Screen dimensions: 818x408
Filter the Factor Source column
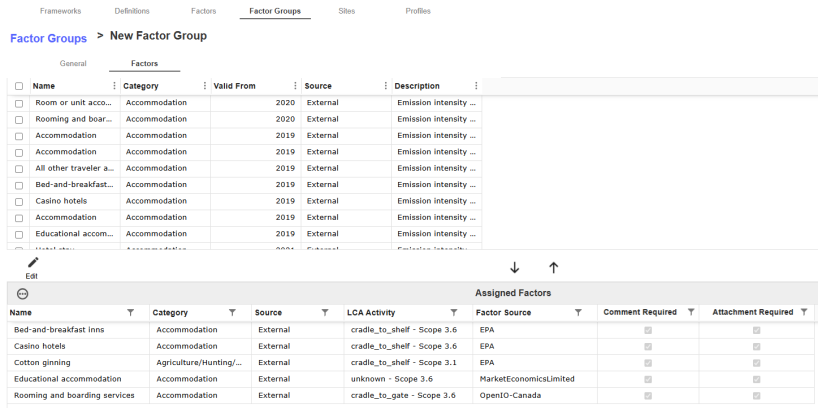578,313
